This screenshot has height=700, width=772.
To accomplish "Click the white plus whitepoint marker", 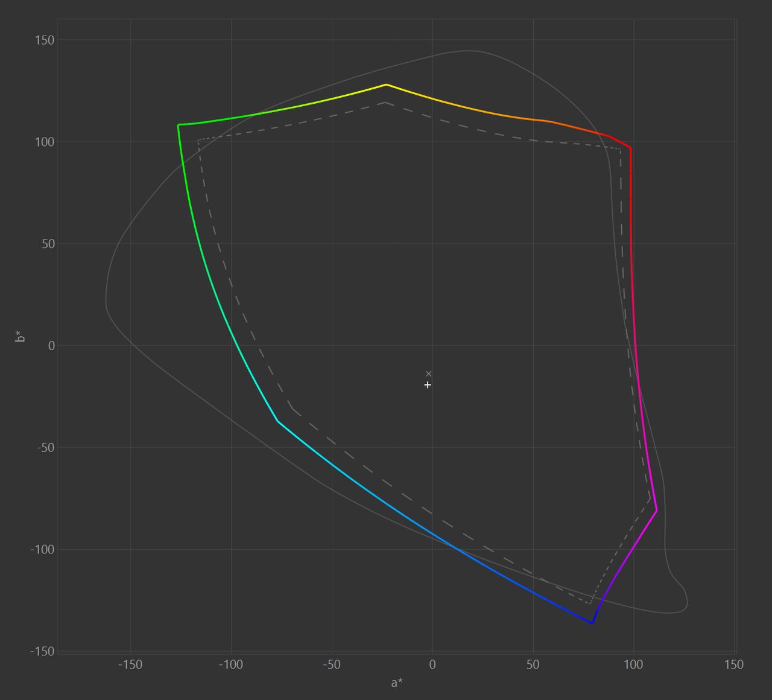I will 428,384.
